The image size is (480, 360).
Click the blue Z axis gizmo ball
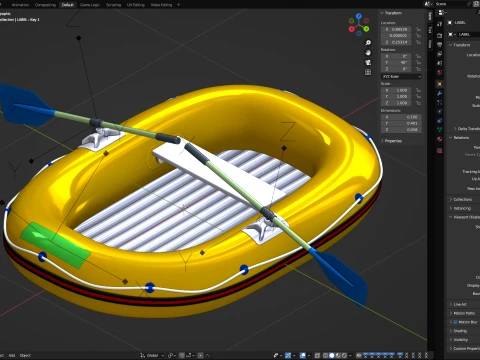coord(359,16)
